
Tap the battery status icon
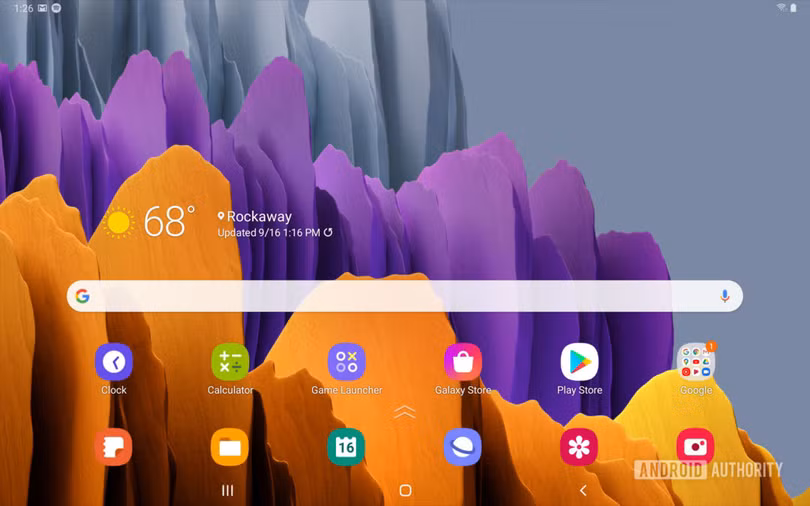pyautogui.click(x=793, y=8)
